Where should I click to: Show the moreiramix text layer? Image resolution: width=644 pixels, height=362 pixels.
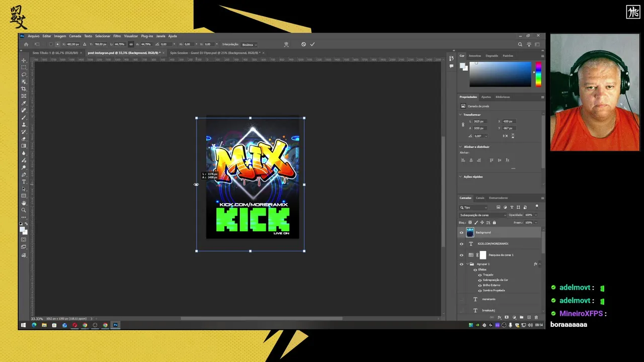click(461, 299)
